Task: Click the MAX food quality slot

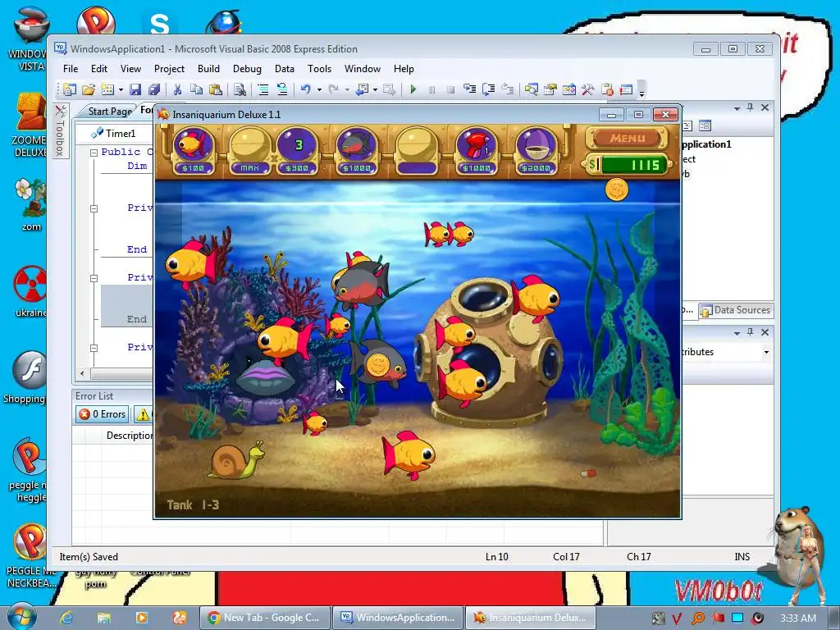Action: click(x=249, y=150)
